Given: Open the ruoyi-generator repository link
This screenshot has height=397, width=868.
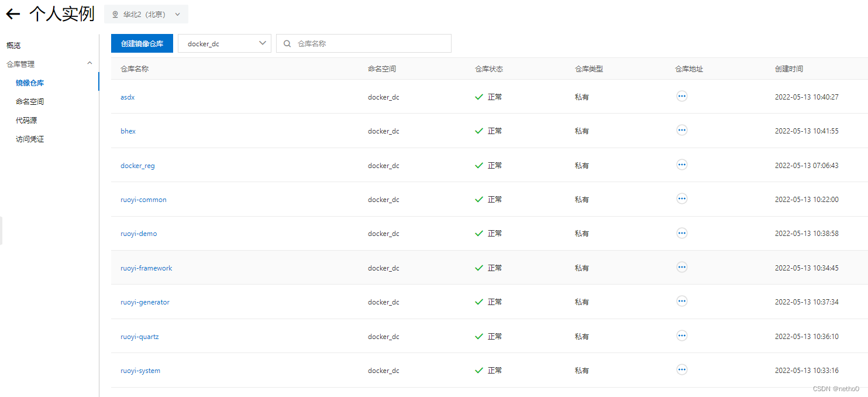Looking at the screenshot, I should (x=145, y=302).
